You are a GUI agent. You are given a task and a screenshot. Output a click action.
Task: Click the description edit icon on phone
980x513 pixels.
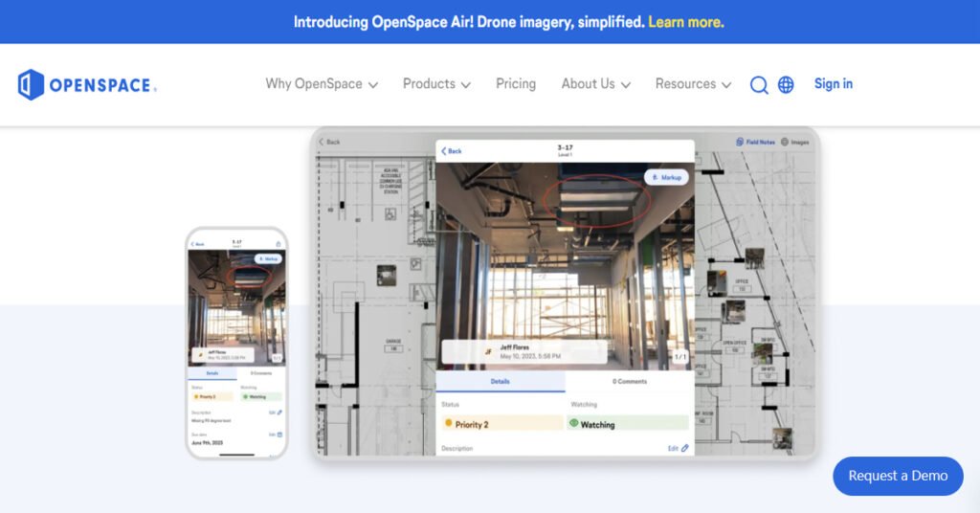279,413
